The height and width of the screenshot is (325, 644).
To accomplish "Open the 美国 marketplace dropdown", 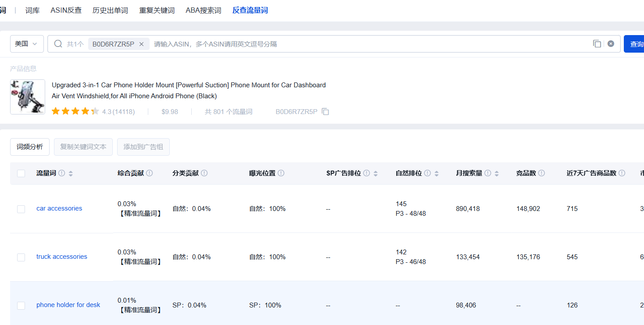I will 27,44.
